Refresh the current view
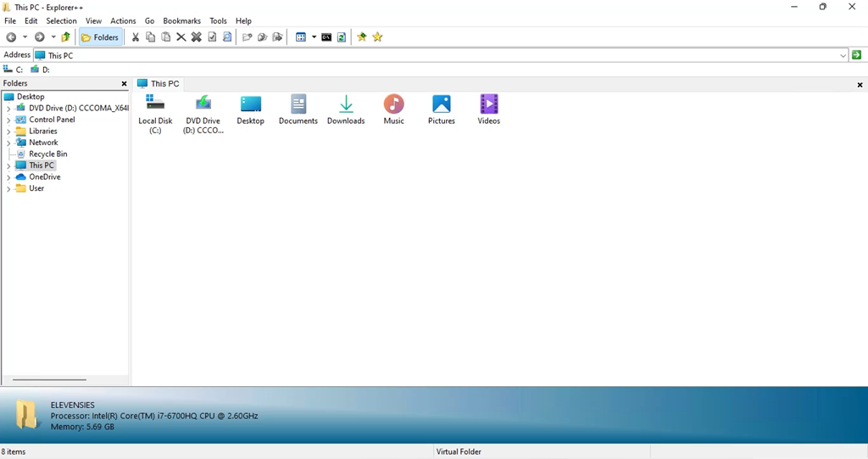The width and height of the screenshot is (868, 459). coord(342,37)
